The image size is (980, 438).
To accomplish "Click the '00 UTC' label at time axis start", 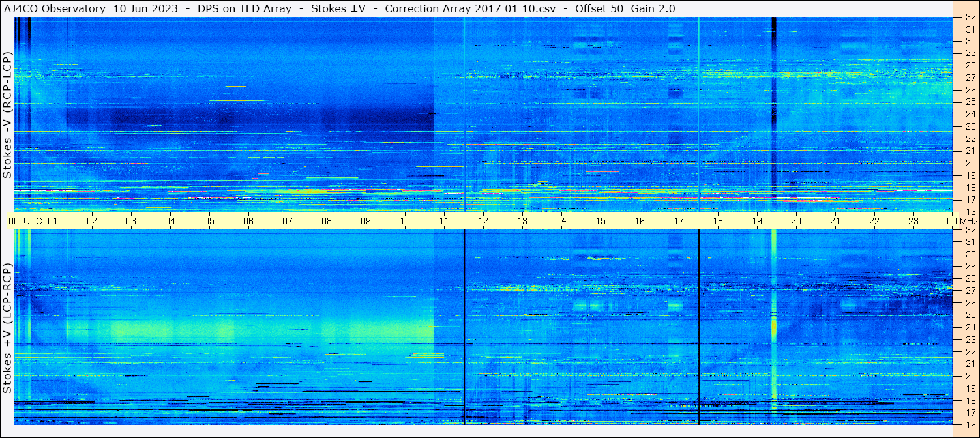I will 25,221.
